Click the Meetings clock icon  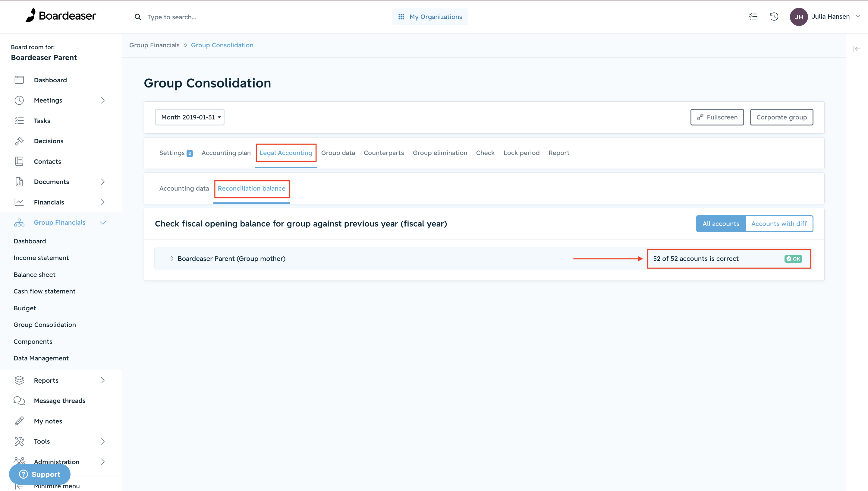19,100
